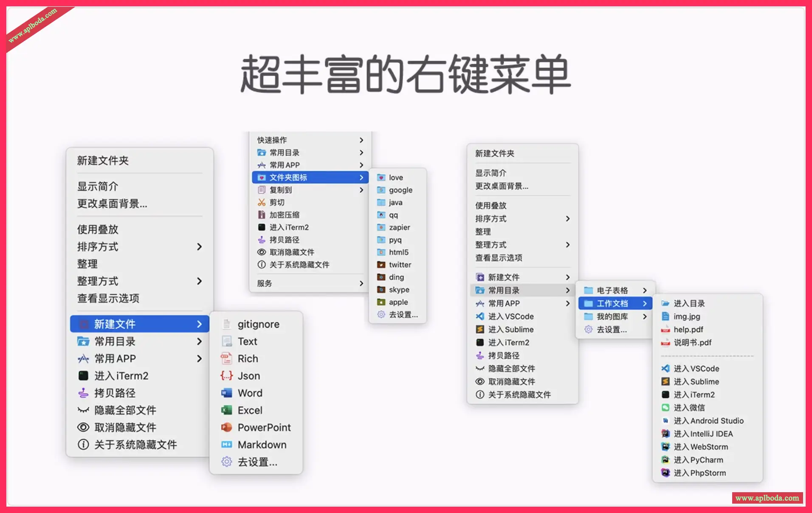Expand the gray-highlighted 常用目录 row arrow
Viewport: 812px width, 513px height.
tap(568, 290)
